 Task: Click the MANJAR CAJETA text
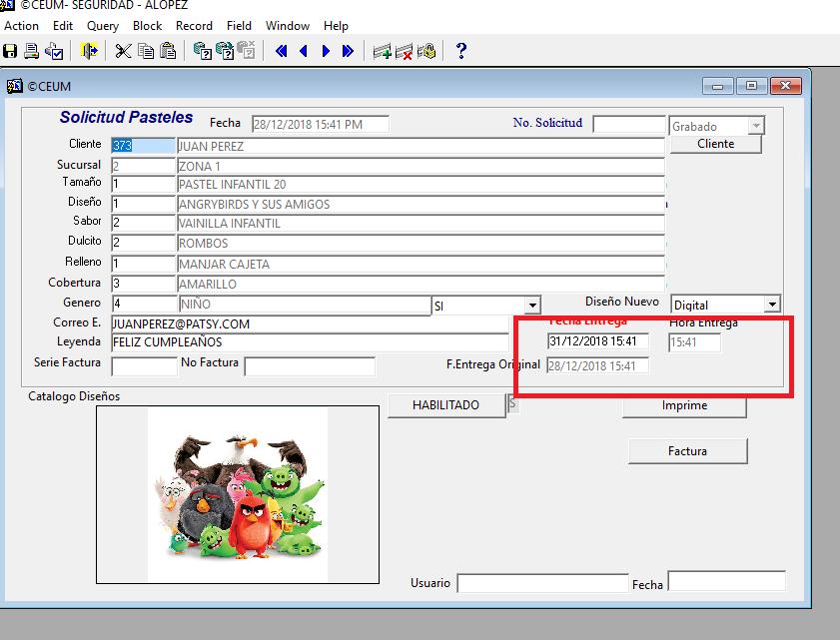(x=224, y=264)
